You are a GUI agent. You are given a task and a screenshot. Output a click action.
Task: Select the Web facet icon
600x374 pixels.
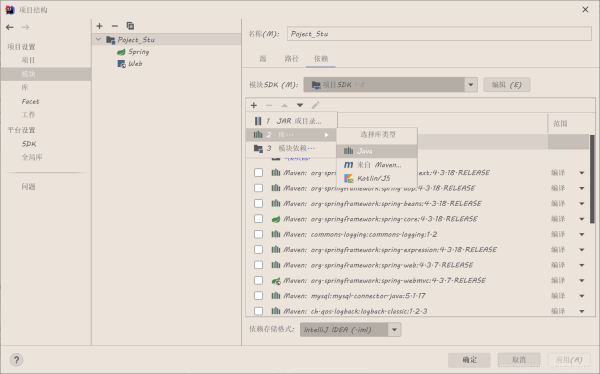(x=121, y=64)
